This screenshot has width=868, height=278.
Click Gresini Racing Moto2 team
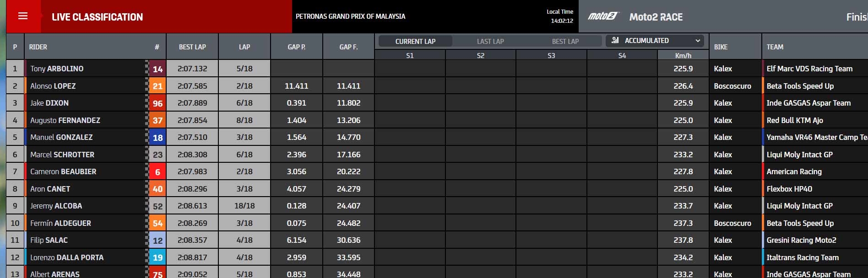[801, 240]
